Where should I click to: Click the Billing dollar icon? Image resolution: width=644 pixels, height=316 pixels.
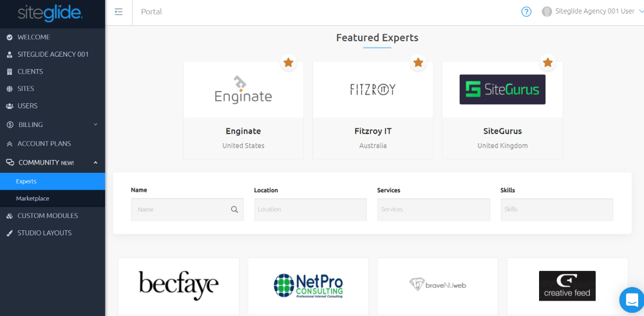(x=10, y=124)
